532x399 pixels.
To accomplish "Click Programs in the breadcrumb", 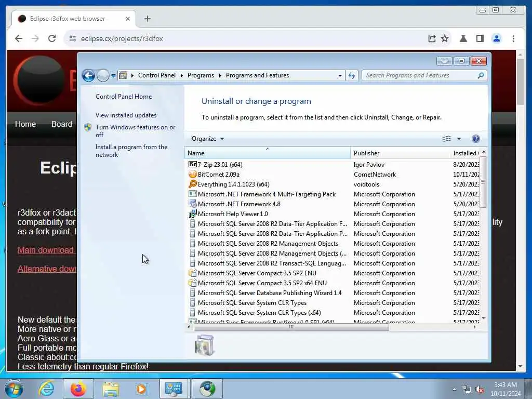I will 201,75.
